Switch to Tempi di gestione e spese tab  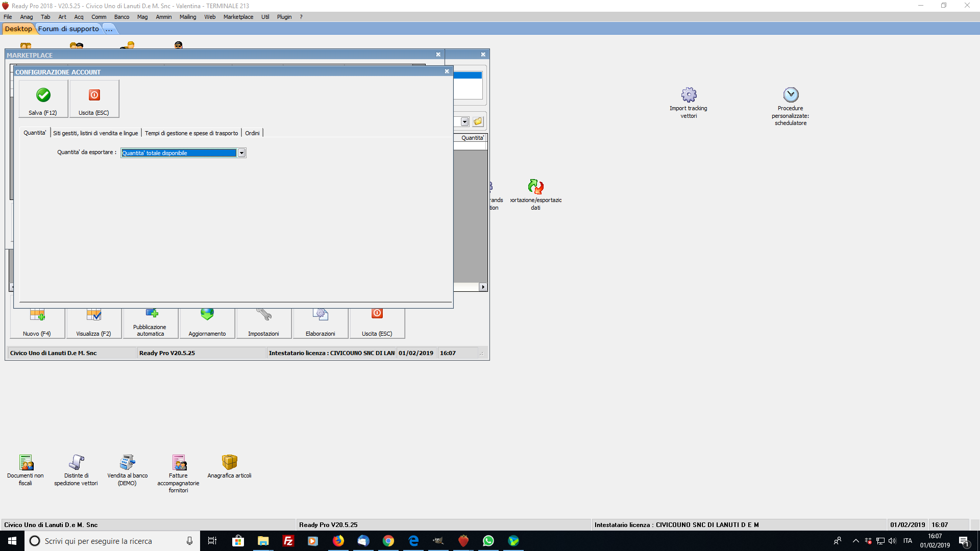click(x=191, y=133)
